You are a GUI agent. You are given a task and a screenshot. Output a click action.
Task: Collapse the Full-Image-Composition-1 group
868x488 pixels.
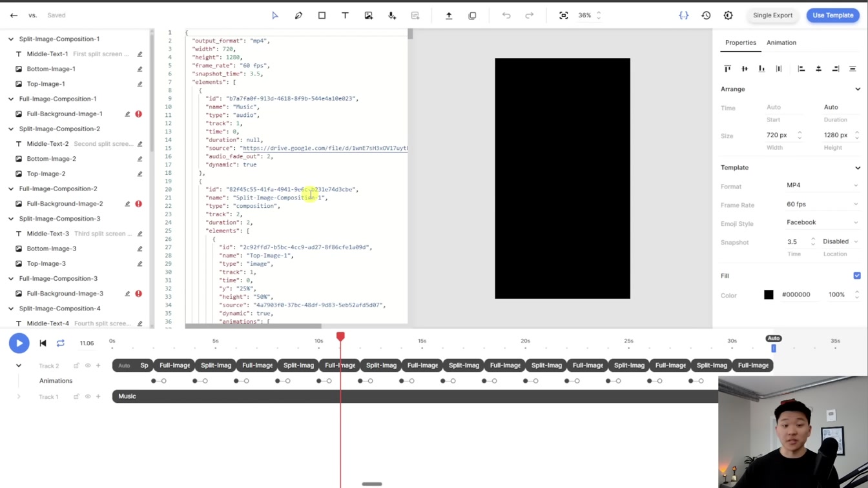(11, 99)
